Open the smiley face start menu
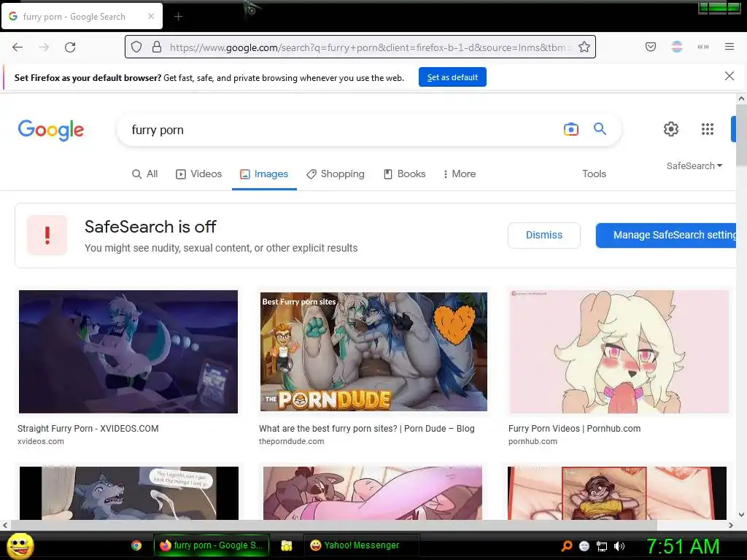 20,546
